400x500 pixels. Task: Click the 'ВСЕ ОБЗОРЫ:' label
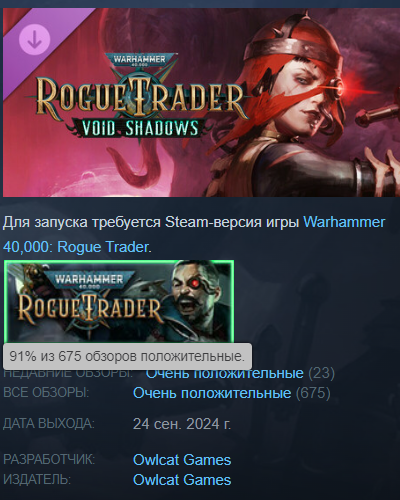click(46, 393)
